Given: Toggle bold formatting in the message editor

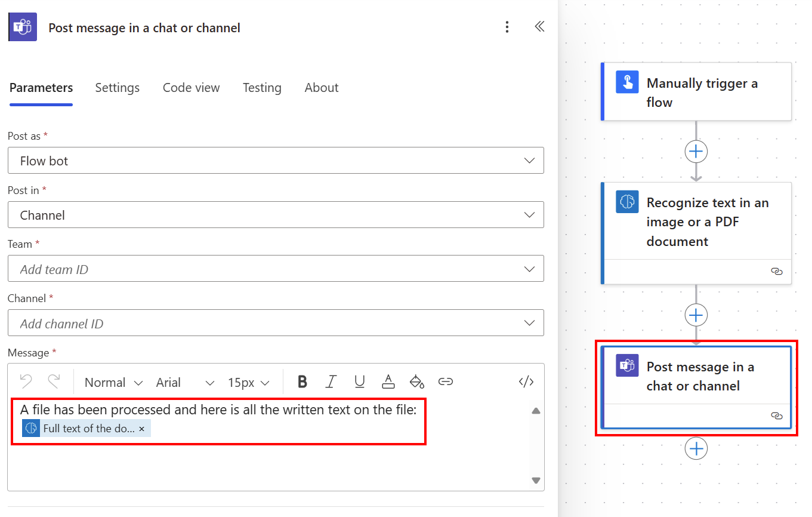Looking at the screenshot, I should coord(302,382).
